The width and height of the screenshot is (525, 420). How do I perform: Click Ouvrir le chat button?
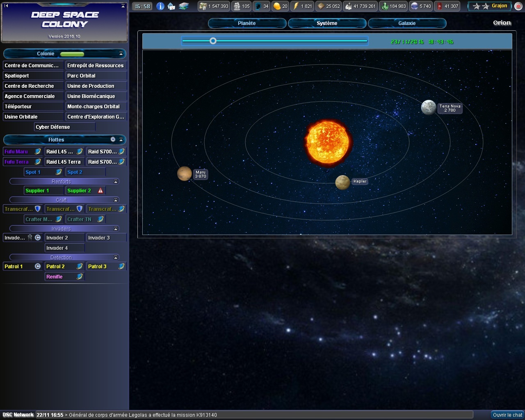507,415
